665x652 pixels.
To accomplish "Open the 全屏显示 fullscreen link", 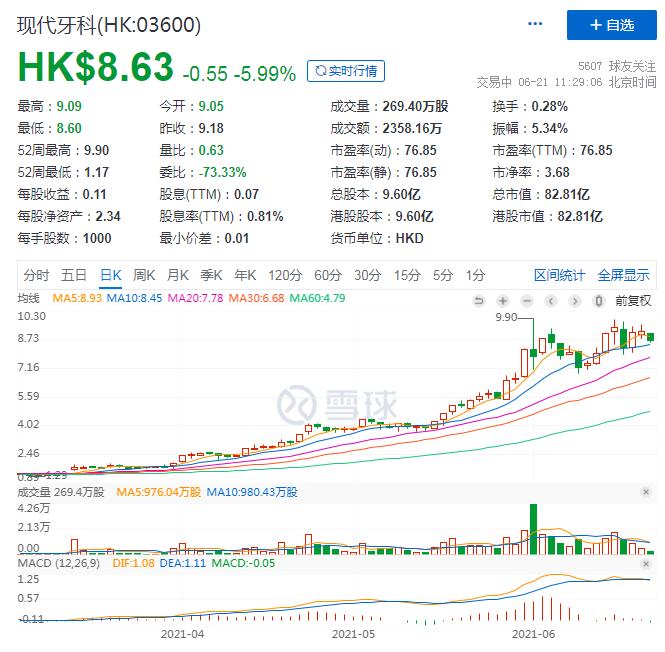I will [623, 275].
